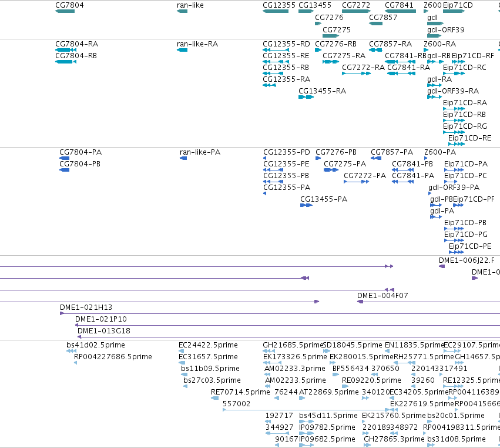Select the CG12355-RA transcript label
The width and height of the screenshot is (500, 448).
point(286,79)
